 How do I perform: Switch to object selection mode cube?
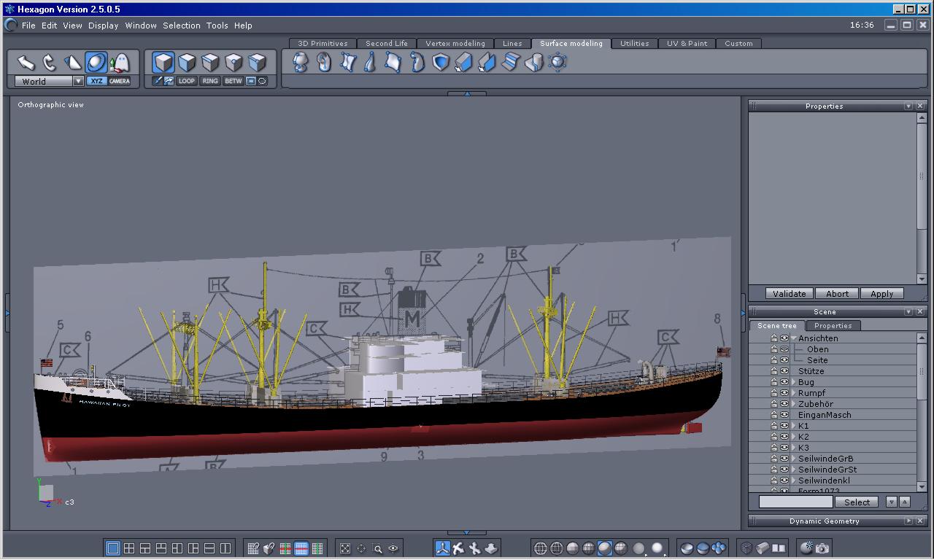coord(163,63)
